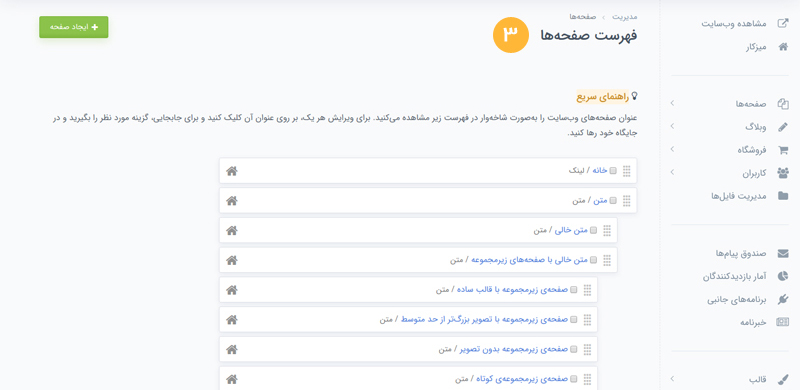Screen dimensions: 800x390
Task: Click the house icon in the متن / متن row
Action: coord(232,201)
